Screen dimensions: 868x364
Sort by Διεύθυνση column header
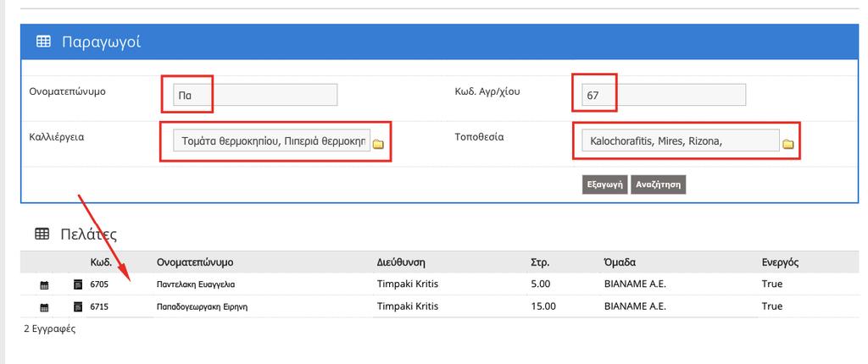(x=401, y=262)
